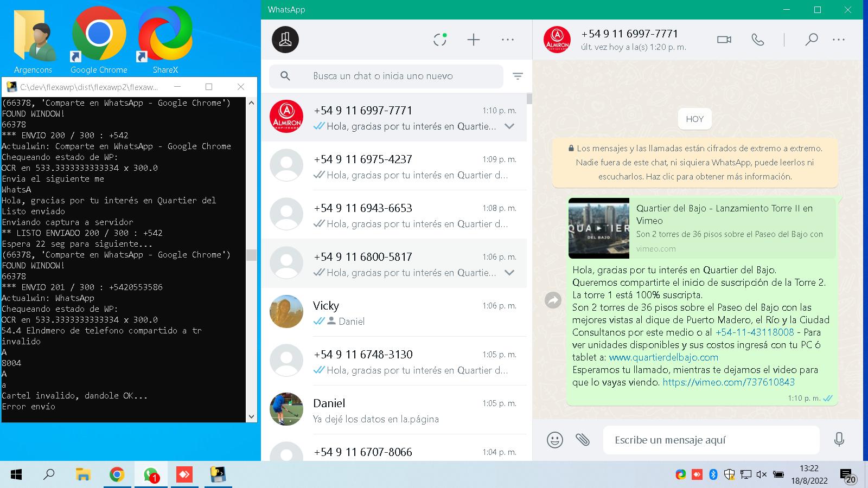Open the chat with +54 9 11 6707-8066
868x488 pixels.
coord(394,449)
